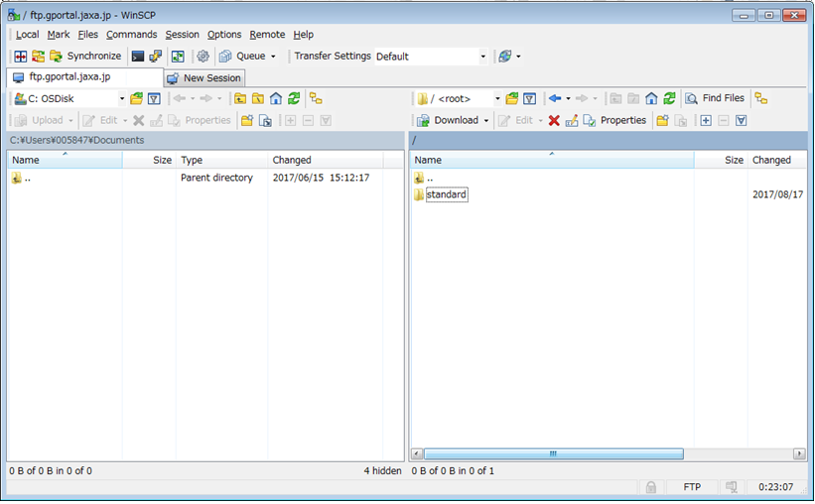Sort the local panel by Changed column
Screen dimensions: 815x504
pyautogui.click(x=326, y=160)
